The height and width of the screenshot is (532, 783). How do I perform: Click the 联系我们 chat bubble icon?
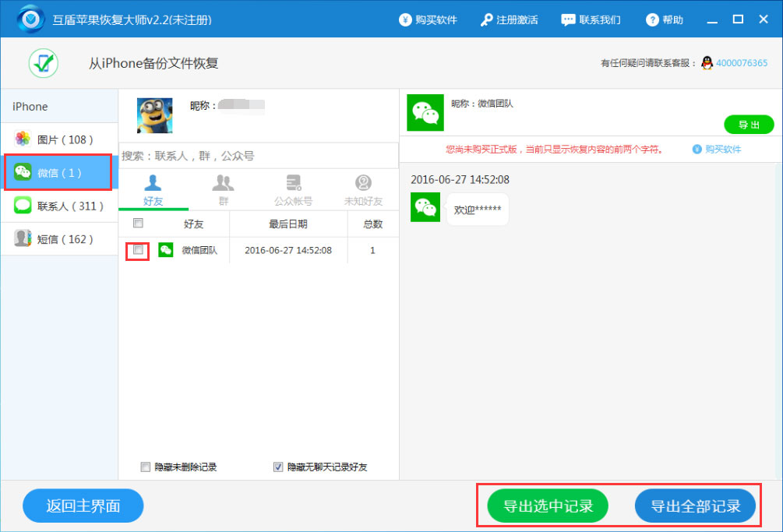click(570, 19)
